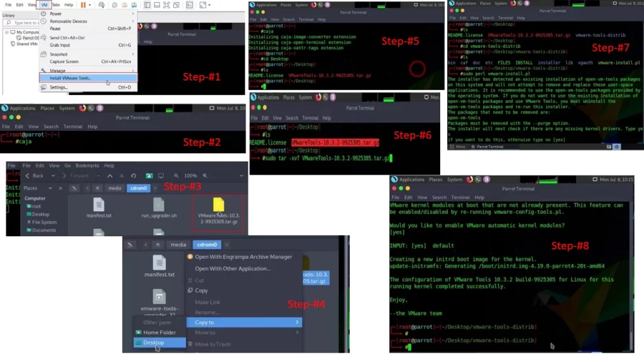
Task: Expand the Power submenu arrow
Action: click(x=133, y=14)
